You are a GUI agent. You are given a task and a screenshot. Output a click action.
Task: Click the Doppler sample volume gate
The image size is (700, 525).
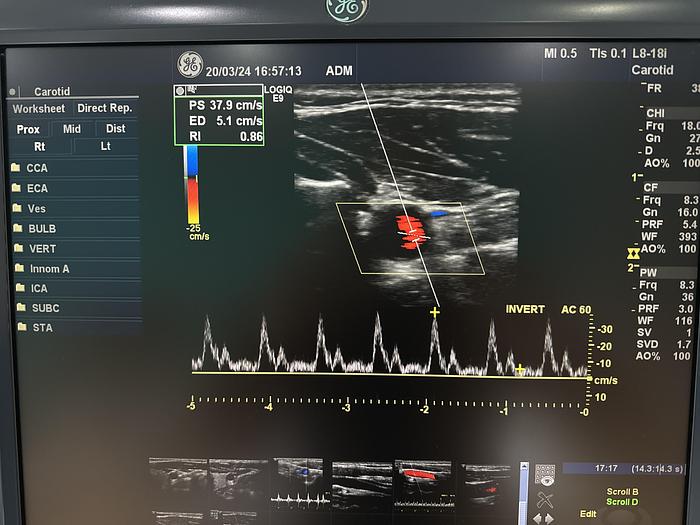[x=414, y=236]
